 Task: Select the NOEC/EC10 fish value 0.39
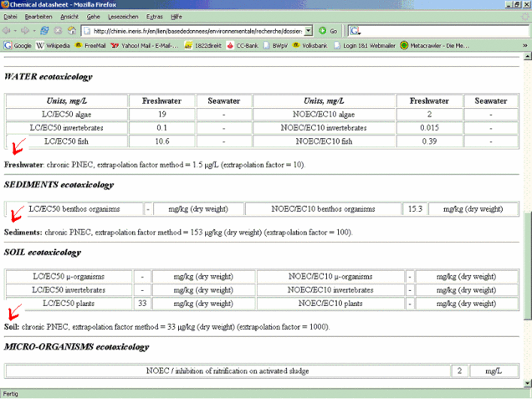tap(430, 141)
